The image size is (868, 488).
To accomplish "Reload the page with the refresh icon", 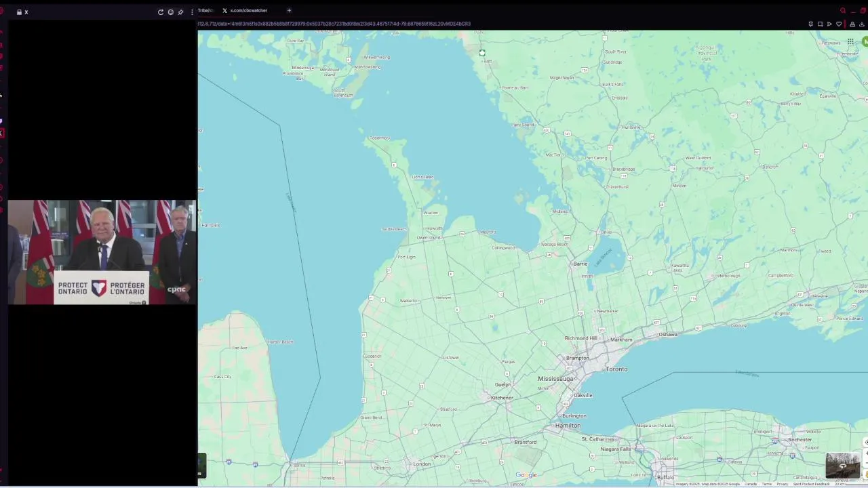I will point(161,12).
